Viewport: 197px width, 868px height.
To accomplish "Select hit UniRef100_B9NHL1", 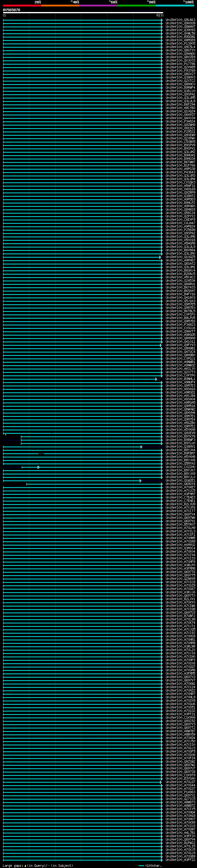I will [180, 379].
